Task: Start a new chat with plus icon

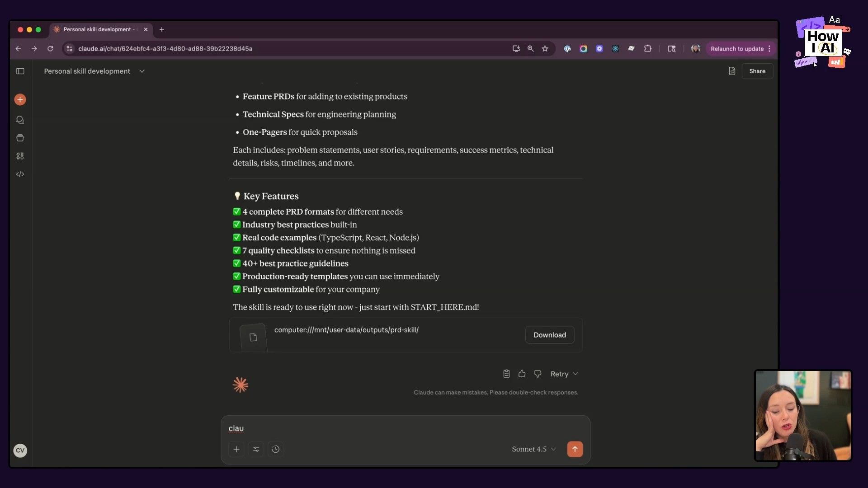Action: 20,99
